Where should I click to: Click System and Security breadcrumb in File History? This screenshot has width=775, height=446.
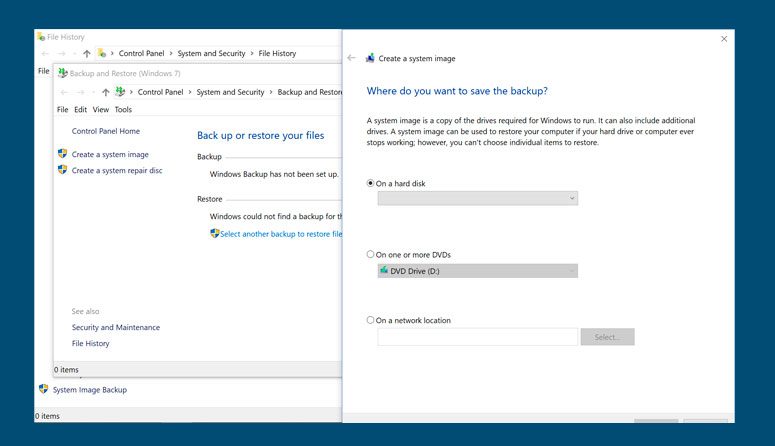pos(212,53)
